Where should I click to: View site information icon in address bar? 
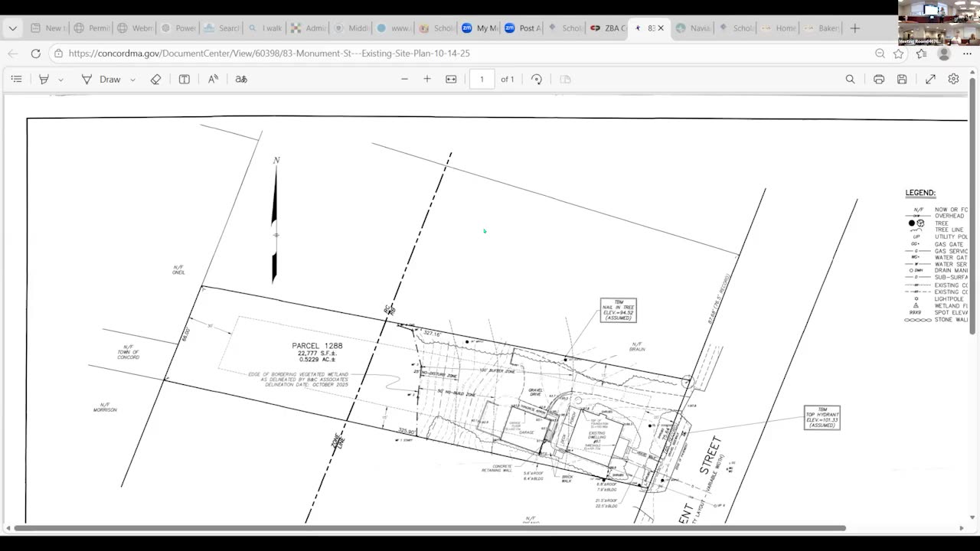coord(58,54)
